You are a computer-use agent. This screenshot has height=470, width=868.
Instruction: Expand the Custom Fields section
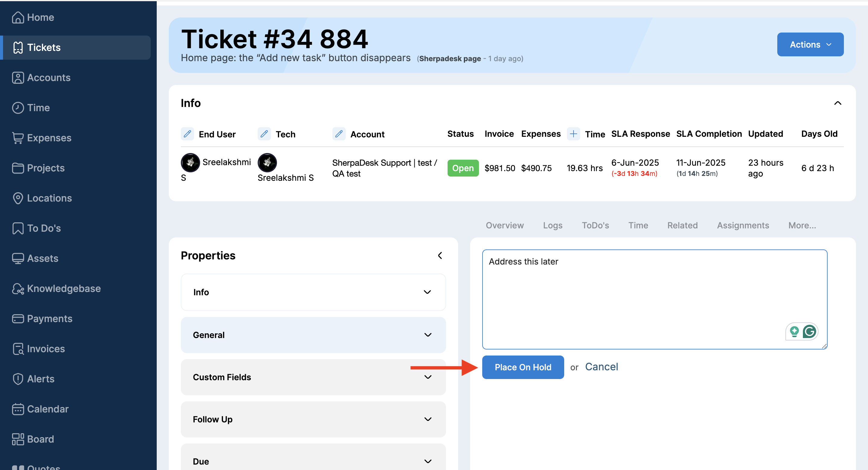pos(313,377)
